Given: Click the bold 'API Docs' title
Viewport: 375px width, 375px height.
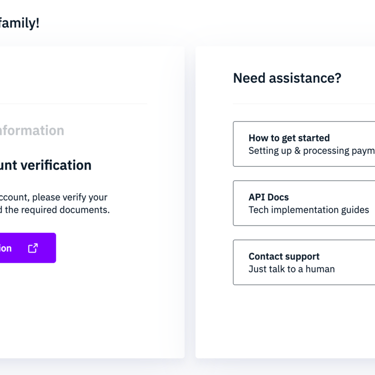Looking at the screenshot, I should [x=269, y=197].
